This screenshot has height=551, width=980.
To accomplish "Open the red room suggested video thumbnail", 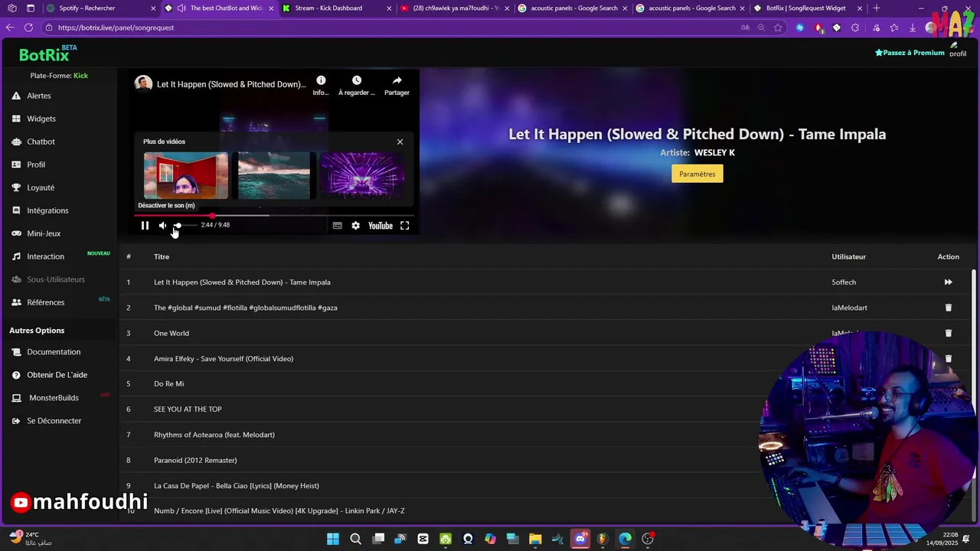I will point(186,175).
